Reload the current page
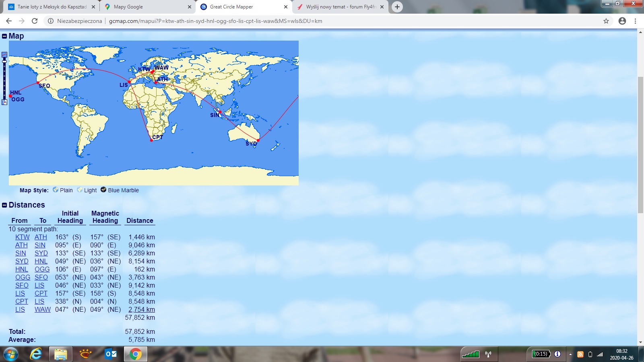 [x=35, y=21]
